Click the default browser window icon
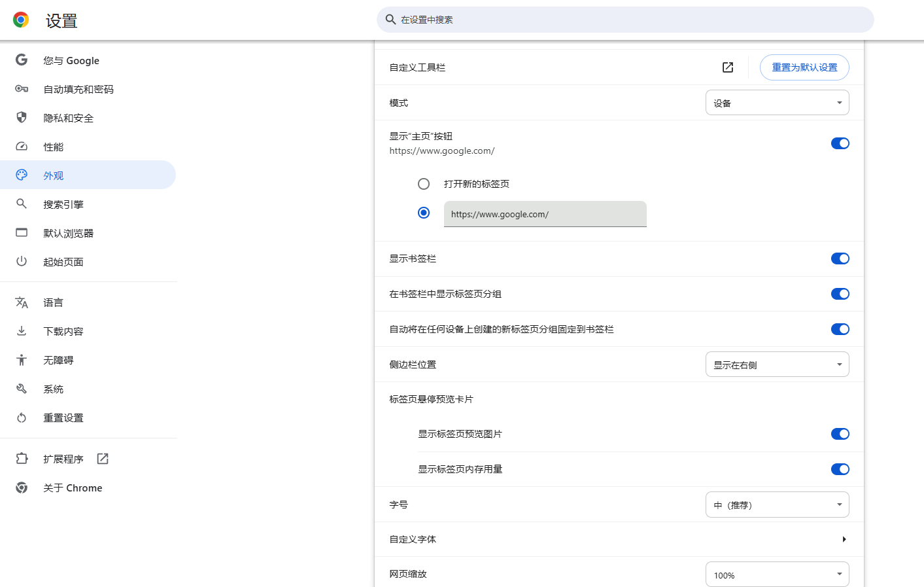This screenshot has width=924, height=587. point(22,233)
